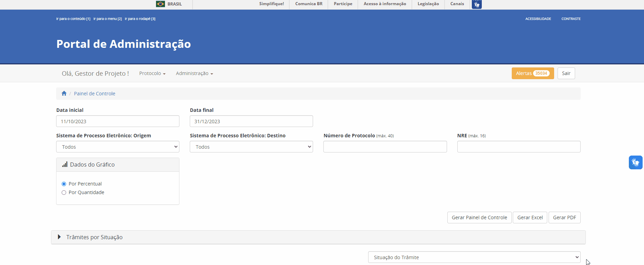Click Gerar PDF button

tap(564, 218)
